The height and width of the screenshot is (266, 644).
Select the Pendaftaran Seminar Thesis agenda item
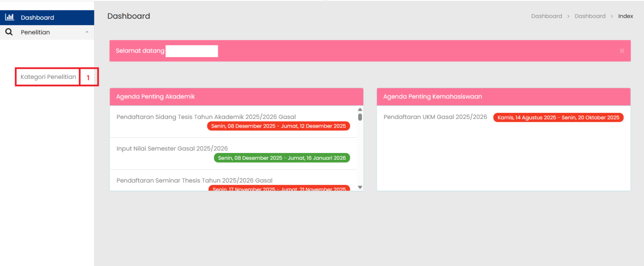pyautogui.click(x=194, y=180)
